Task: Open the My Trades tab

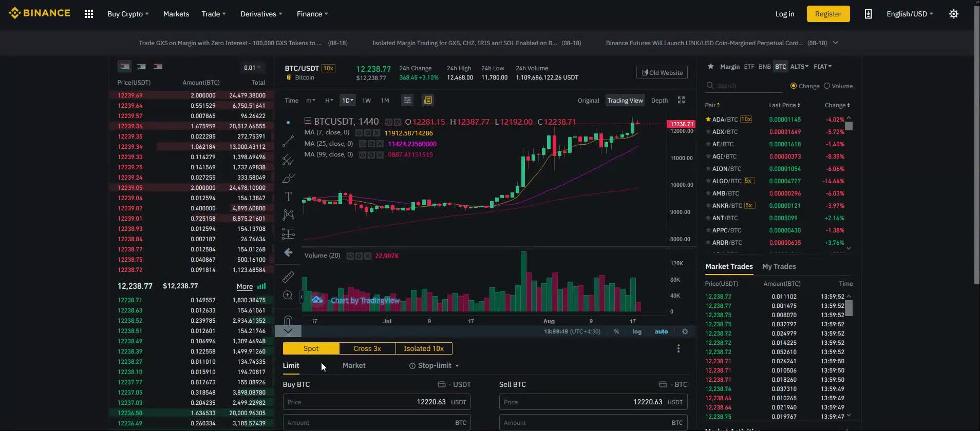Action: point(779,266)
